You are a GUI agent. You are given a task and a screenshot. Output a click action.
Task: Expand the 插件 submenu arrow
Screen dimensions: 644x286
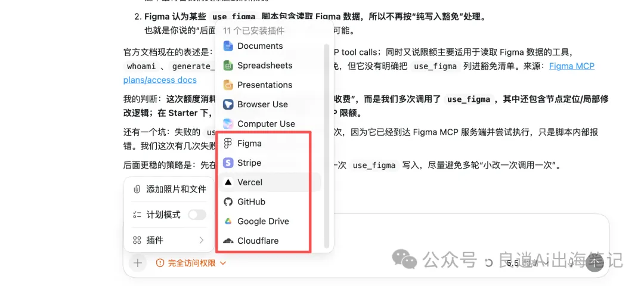coord(202,240)
